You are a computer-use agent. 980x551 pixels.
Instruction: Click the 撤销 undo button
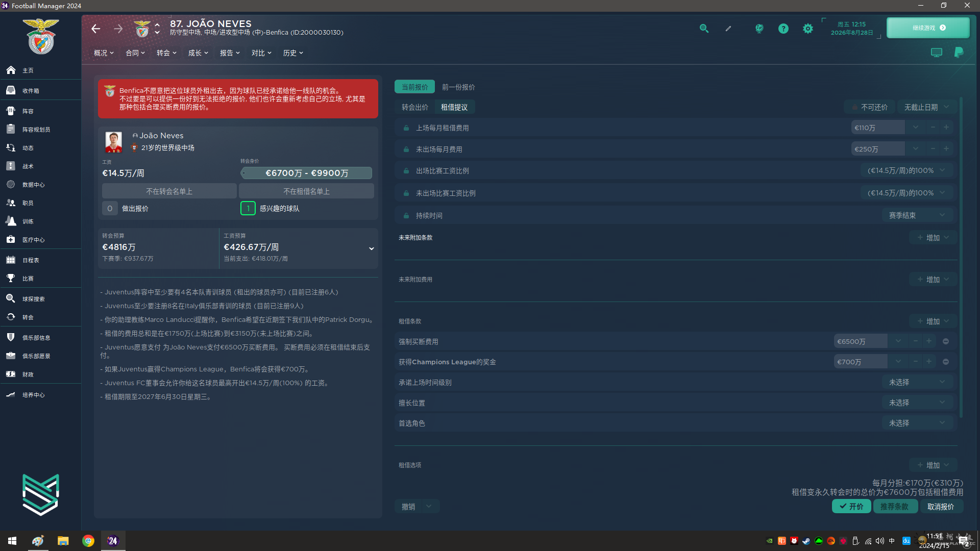click(x=408, y=507)
